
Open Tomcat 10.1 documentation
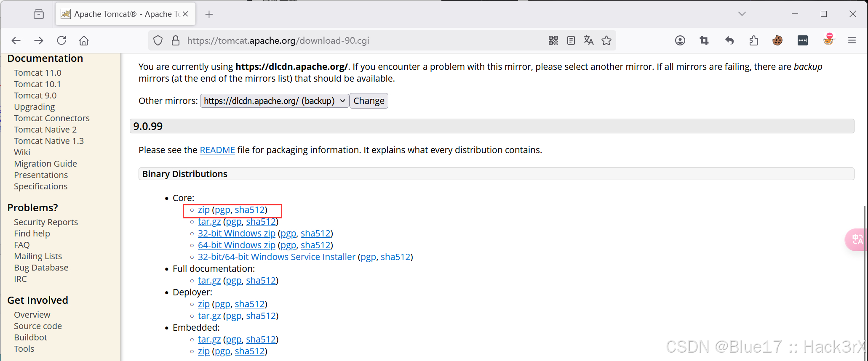37,84
